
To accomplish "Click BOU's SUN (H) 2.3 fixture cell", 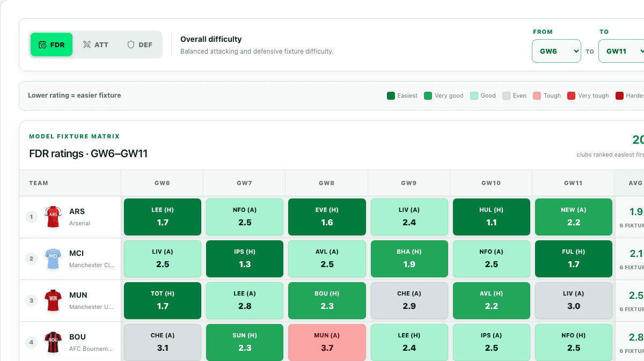I will [x=245, y=342].
